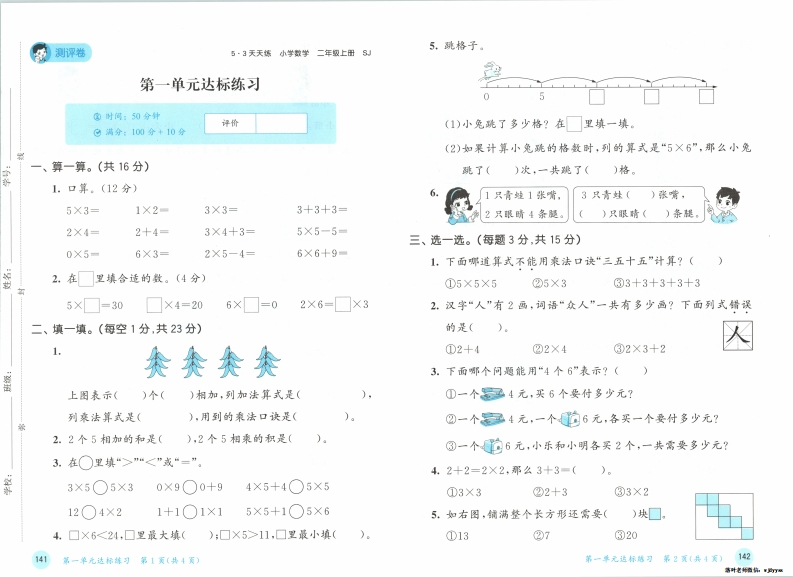793x577 pixels.
Task: Click page number 142 at bottom right
Action: [744, 556]
